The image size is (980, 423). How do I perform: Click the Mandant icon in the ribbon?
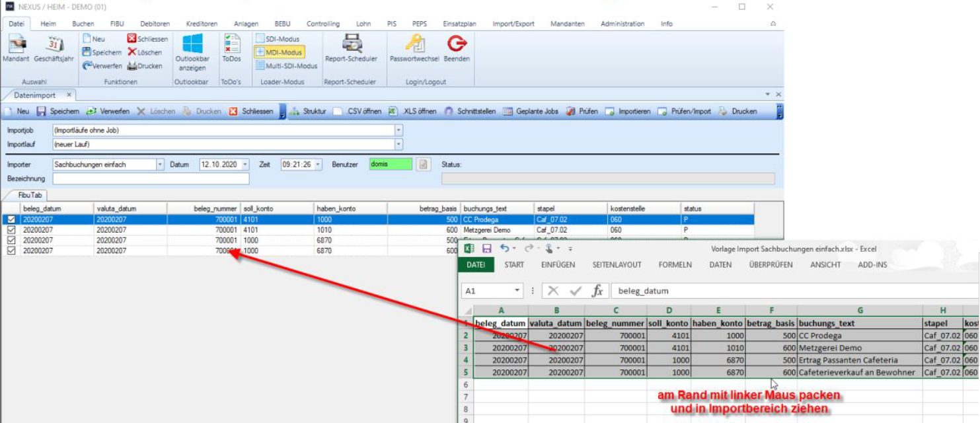click(16, 45)
